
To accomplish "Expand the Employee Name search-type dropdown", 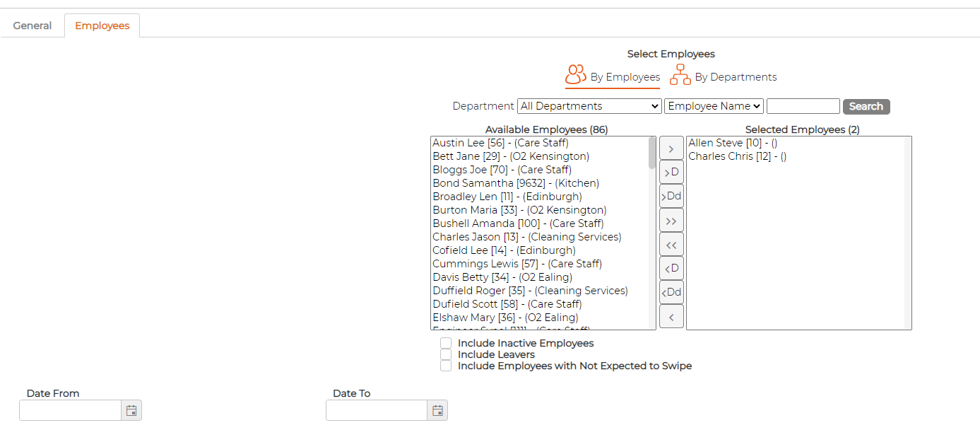I will coord(714,106).
